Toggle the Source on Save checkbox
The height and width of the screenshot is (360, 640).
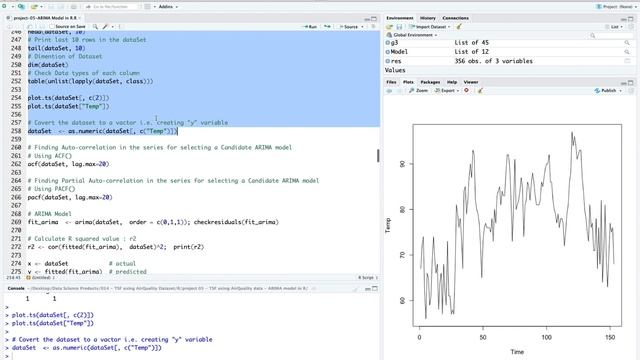pyautogui.click(x=52, y=27)
